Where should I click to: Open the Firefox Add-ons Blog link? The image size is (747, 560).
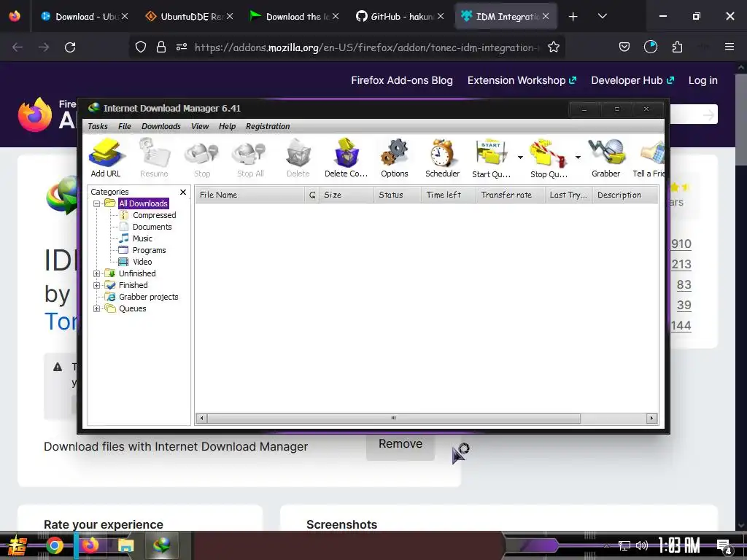[x=402, y=80]
